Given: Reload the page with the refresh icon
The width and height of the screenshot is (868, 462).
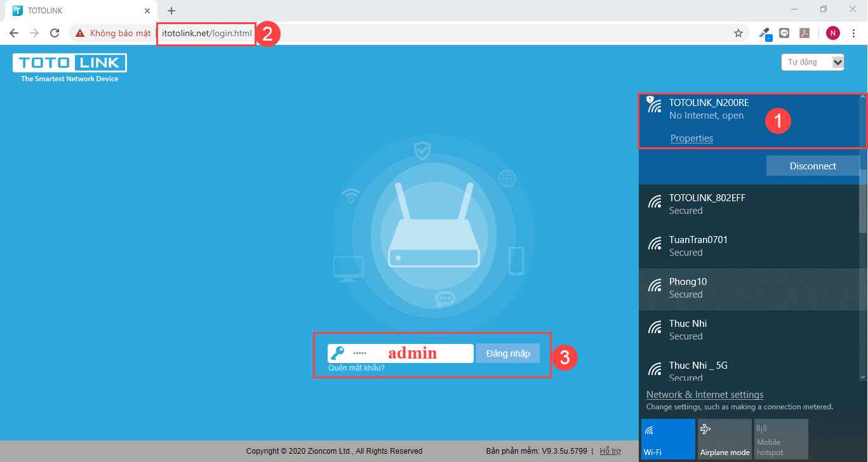Looking at the screenshot, I should [x=55, y=33].
